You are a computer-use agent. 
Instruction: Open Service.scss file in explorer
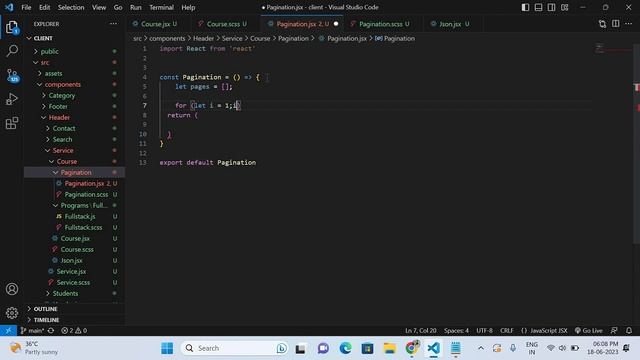[74, 282]
